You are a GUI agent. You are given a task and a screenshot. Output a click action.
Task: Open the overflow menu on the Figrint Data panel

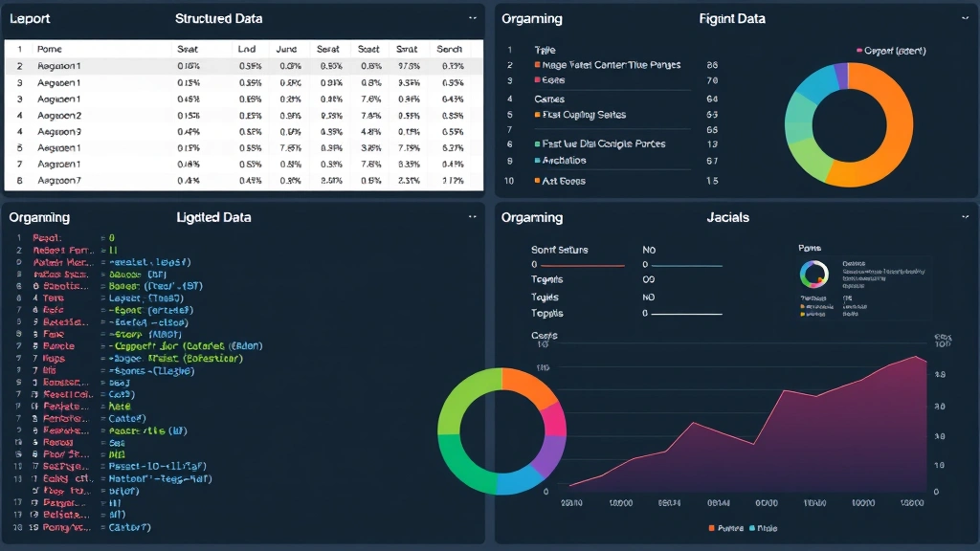point(965,17)
